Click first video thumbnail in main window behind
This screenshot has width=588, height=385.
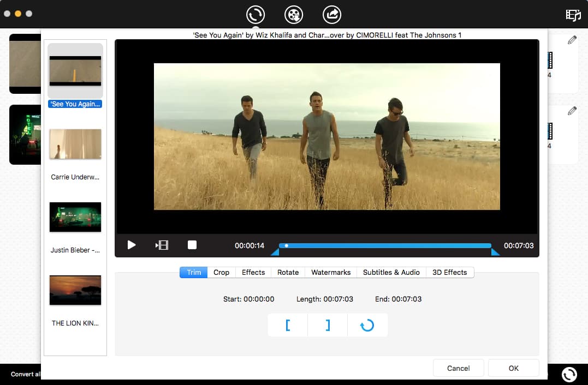coord(25,64)
